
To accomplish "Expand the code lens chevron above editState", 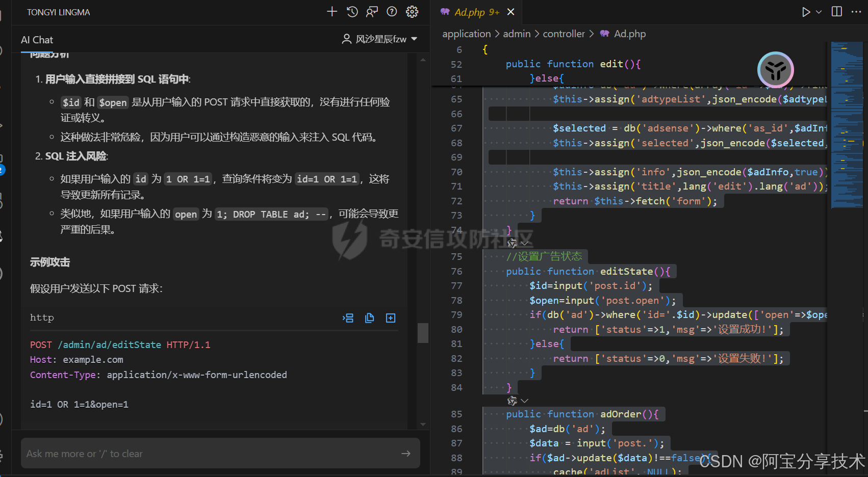I will coord(524,243).
